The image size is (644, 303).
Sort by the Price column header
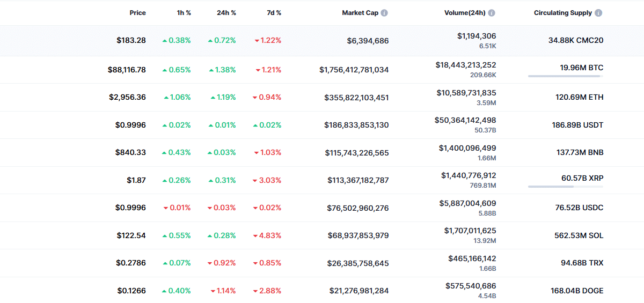click(x=137, y=13)
